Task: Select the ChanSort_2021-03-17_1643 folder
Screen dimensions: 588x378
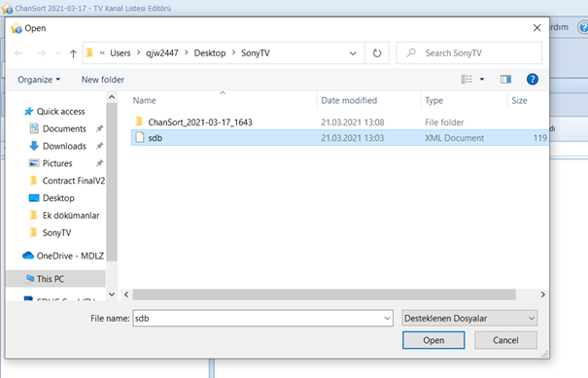Action: [x=200, y=122]
